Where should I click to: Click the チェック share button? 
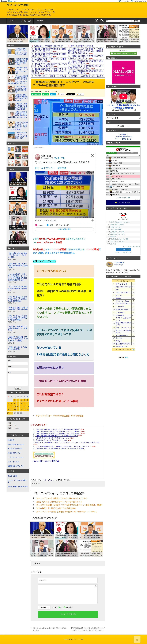coord(61,94)
